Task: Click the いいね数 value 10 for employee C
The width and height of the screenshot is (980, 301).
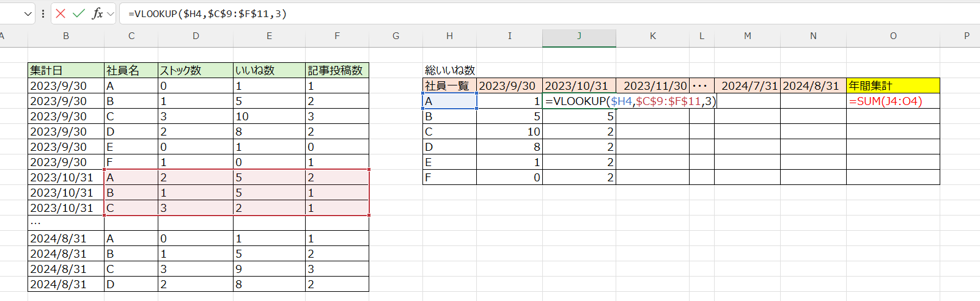Action: [x=269, y=116]
